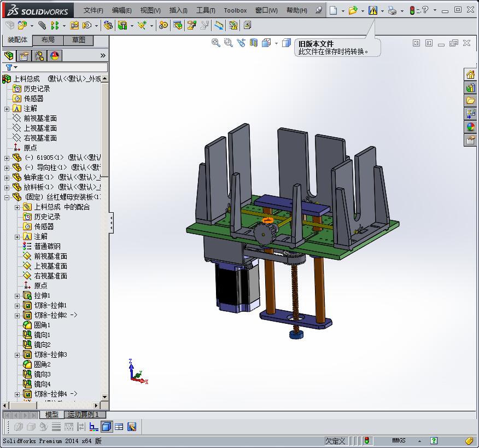Switch to the ConfigurationManager tab
This screenshot has width=479, height=448.
tap(39, 56)
